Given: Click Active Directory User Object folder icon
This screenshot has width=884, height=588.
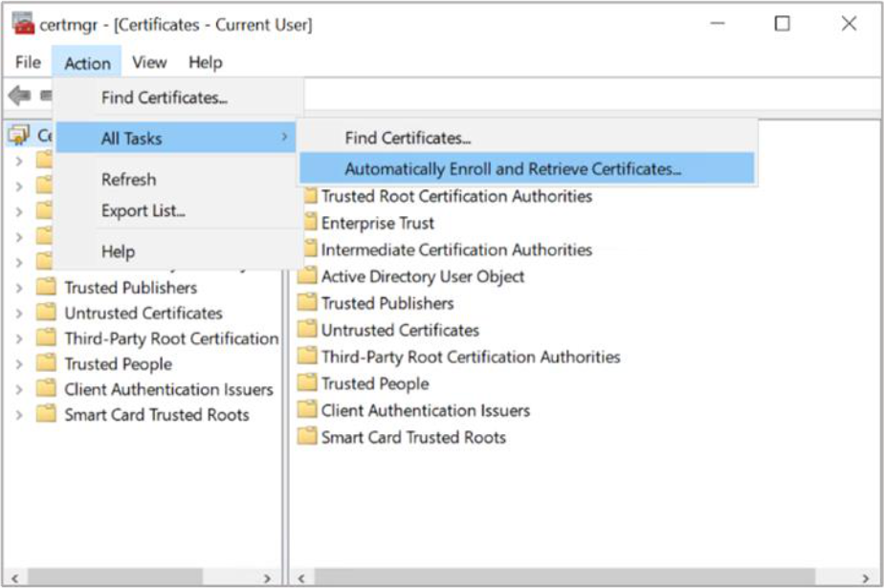Looking at the screenshot, I should tap(307, 276).
